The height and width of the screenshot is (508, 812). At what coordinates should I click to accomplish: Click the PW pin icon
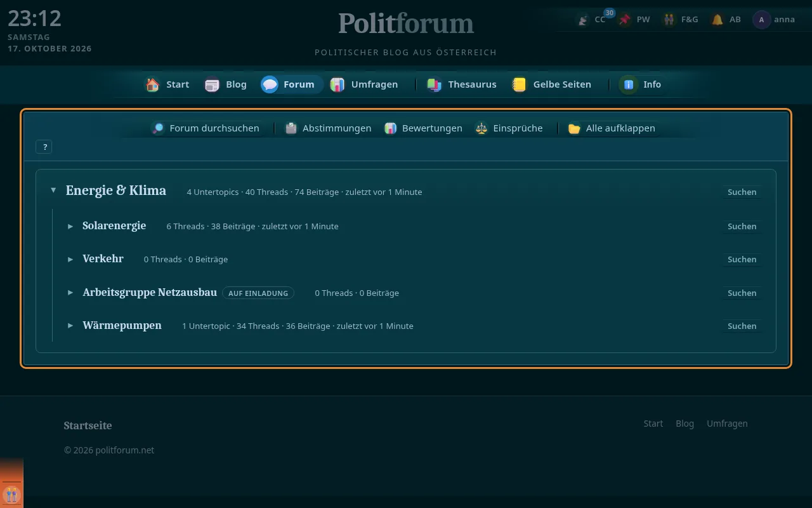tap(625, 20)
